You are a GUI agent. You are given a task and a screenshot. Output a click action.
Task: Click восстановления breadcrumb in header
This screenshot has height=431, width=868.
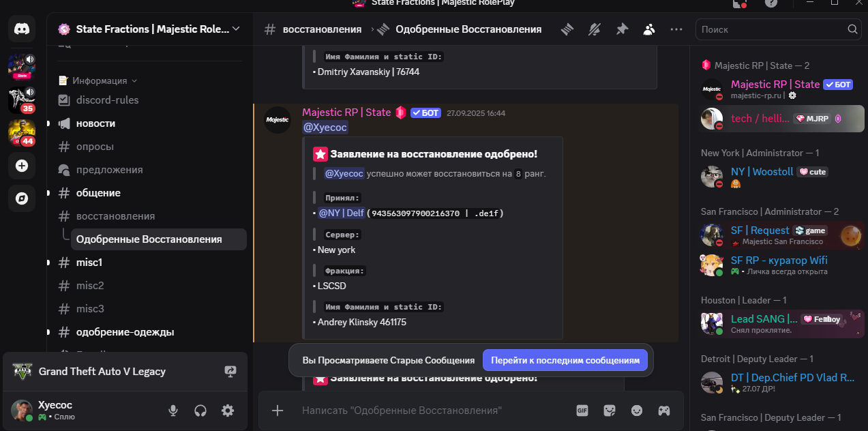(x=322, y=29)
